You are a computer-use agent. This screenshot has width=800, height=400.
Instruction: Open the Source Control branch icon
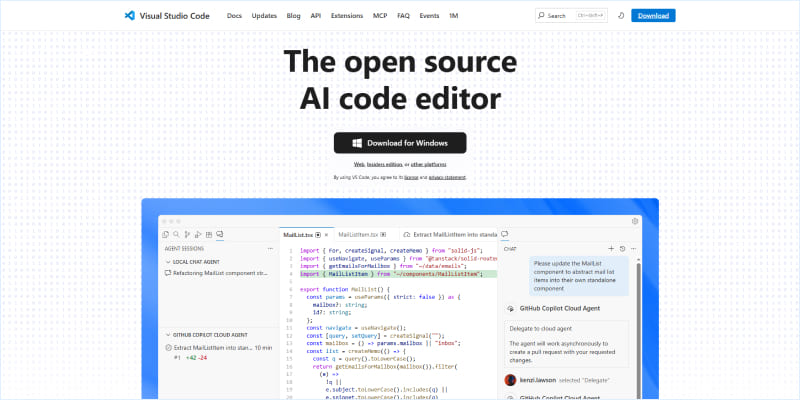tap(187, 235)
